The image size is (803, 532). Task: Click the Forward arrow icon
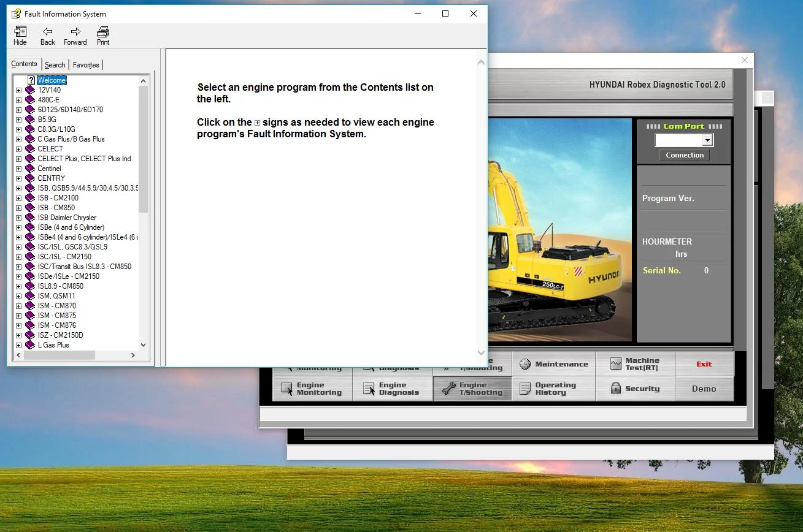75,32
